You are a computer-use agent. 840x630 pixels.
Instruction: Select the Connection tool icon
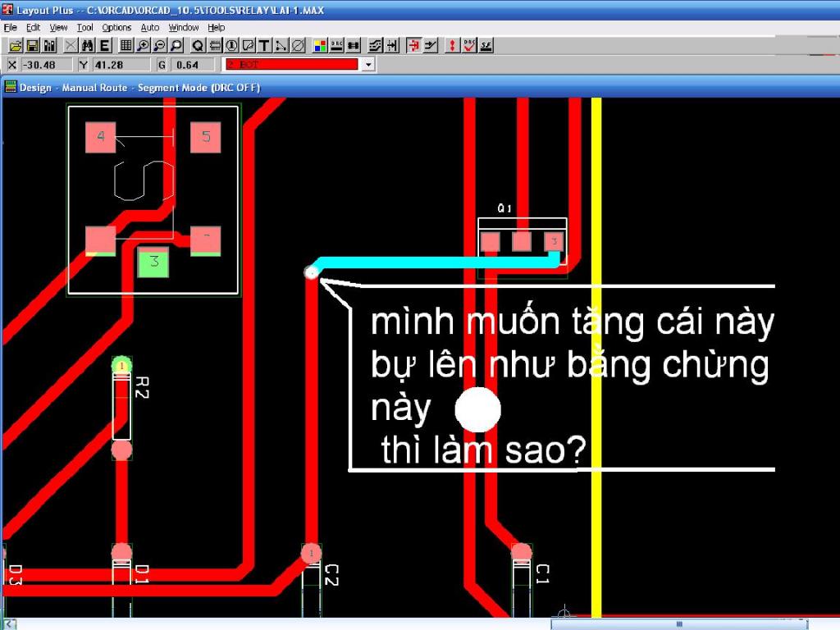tap(281, 46)
